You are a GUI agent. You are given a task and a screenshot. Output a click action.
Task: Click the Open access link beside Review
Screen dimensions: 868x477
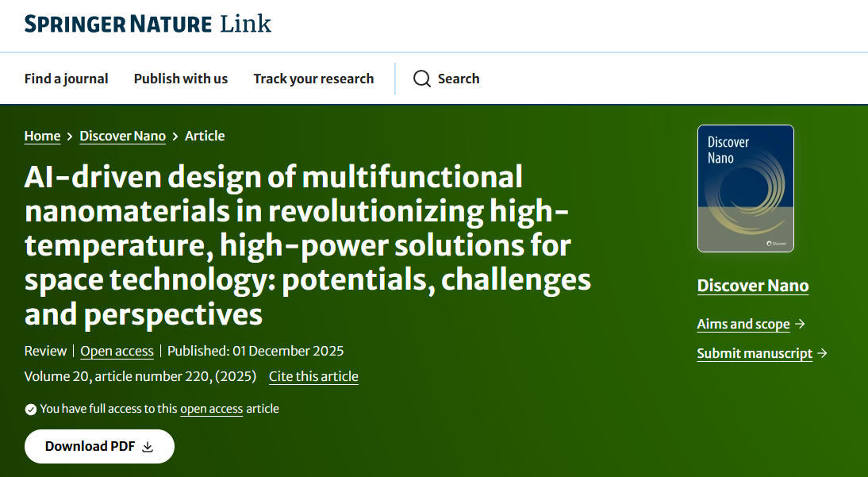click(x=116, y=351)
